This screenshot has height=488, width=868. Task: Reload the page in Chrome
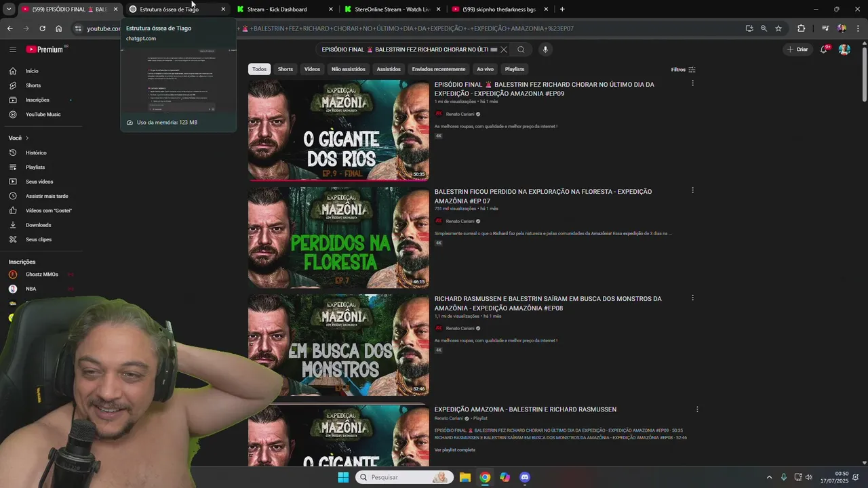pyautogui.click(x=42, y=28)
